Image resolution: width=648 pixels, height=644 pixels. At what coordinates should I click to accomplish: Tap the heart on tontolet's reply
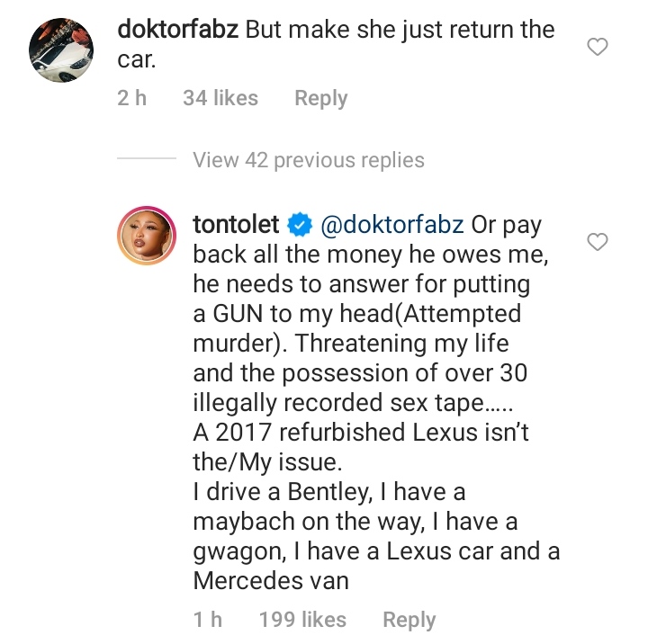pos(598,241)
